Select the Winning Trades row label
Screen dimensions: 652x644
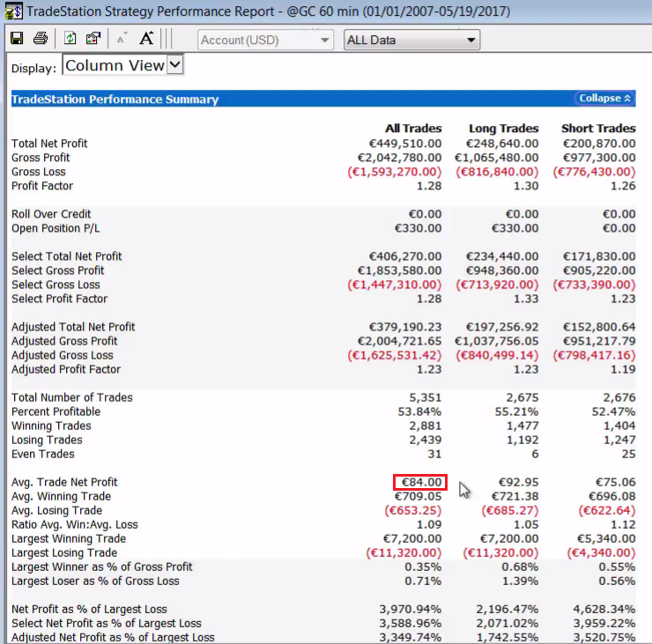52,426
